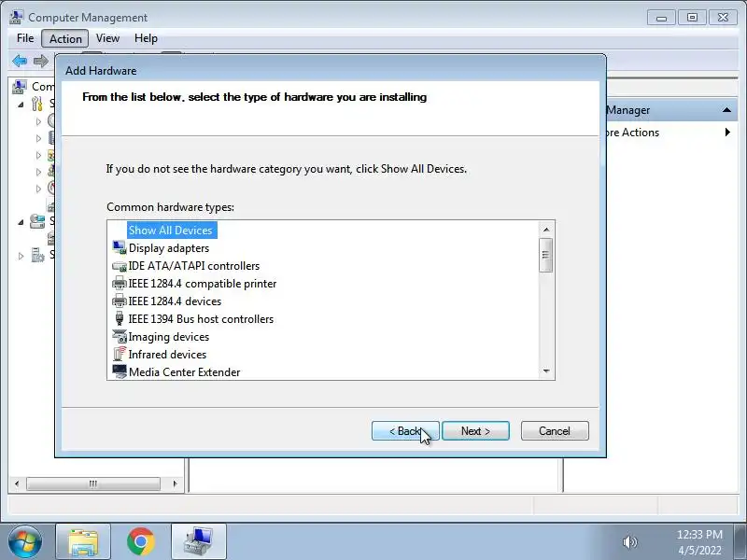747x560 pixels.
Task: Open Google Chrome from the taskbar
Action: point(141,542)
